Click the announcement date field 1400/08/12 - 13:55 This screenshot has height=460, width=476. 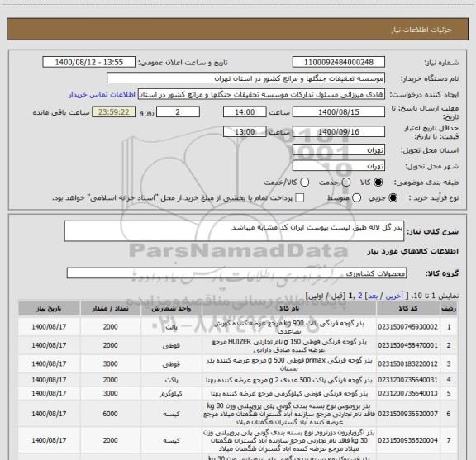point(88,62)
